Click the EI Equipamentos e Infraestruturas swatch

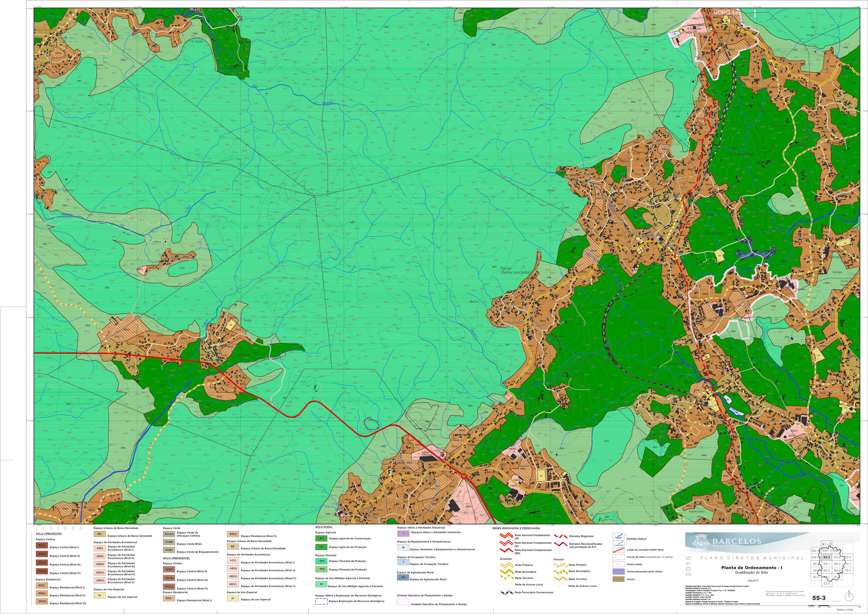click(x=403, y=547)
